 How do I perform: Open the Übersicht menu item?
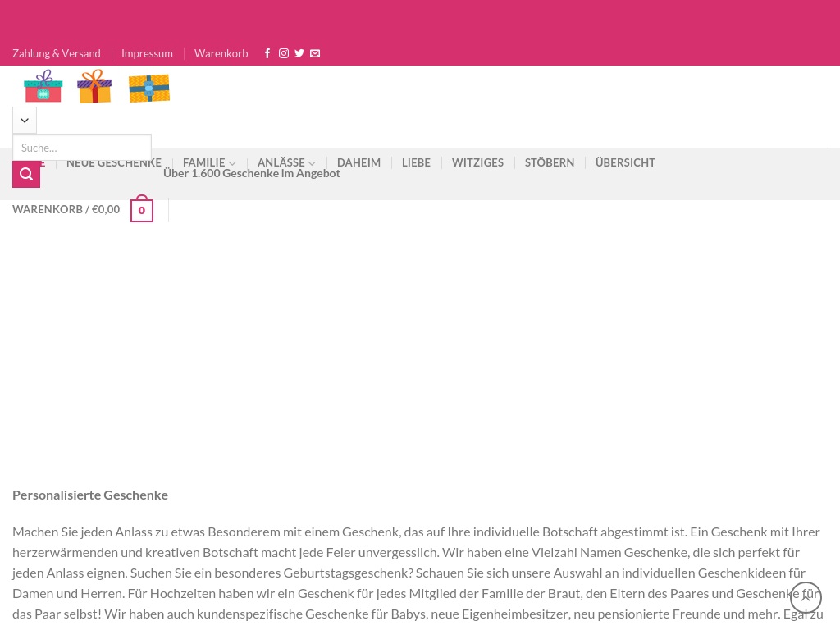click(x=625, y=162)
